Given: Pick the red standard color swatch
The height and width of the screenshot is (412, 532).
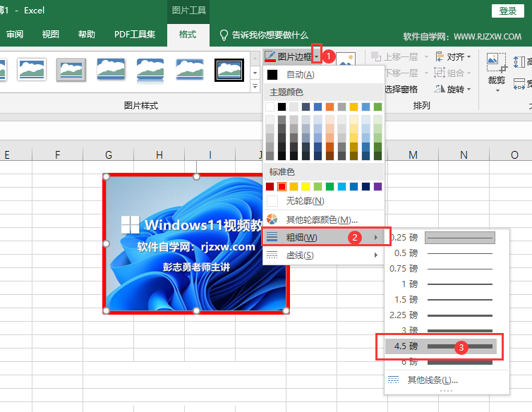Looking at the screenshot, I should click(x=282, y=186).
